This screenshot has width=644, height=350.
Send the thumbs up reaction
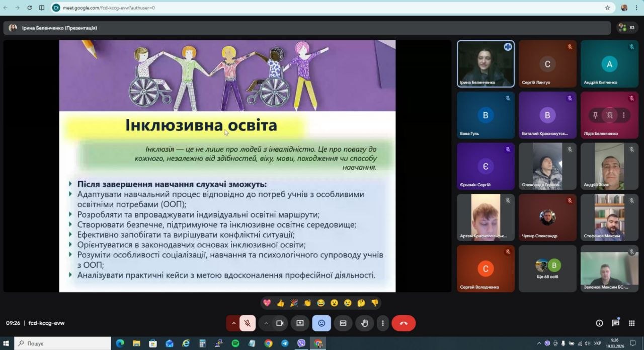(x=280, y=303)
